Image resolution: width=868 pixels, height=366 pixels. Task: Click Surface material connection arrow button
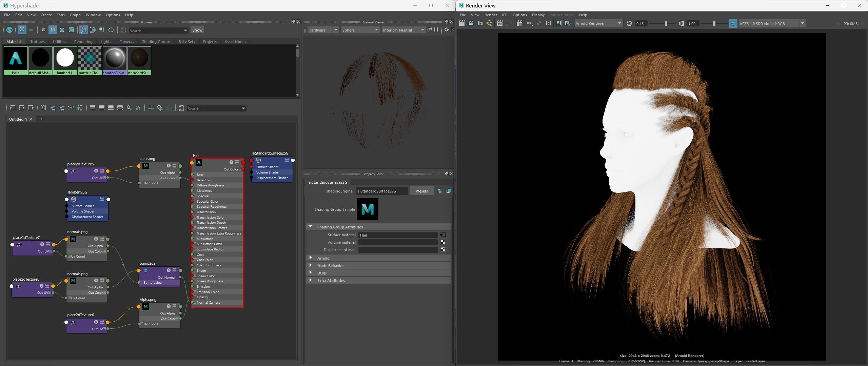click(443, 235)
